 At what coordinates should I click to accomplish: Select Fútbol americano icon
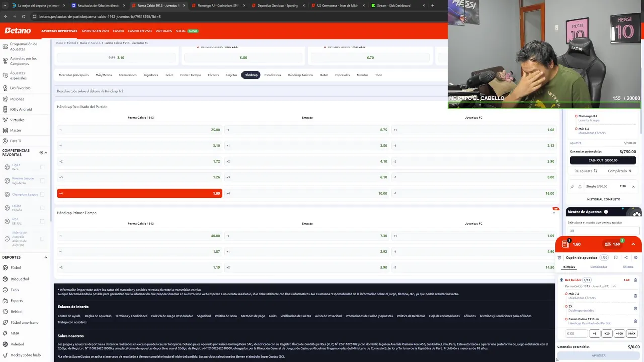(5, 322)
